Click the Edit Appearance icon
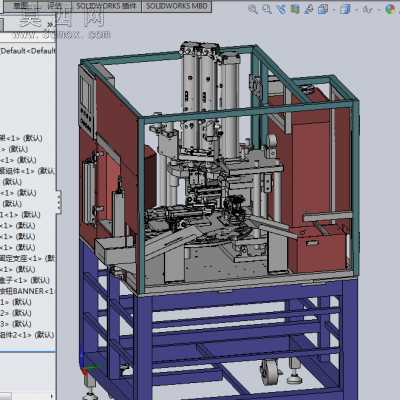The height and width of the screenshot is (400, 400). tap(368, 9)
